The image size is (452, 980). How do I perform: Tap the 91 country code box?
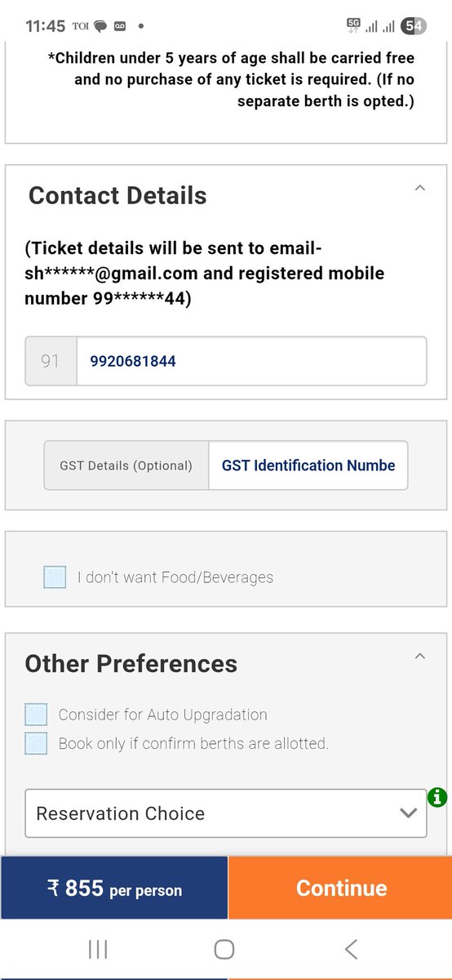coord(51,361)
